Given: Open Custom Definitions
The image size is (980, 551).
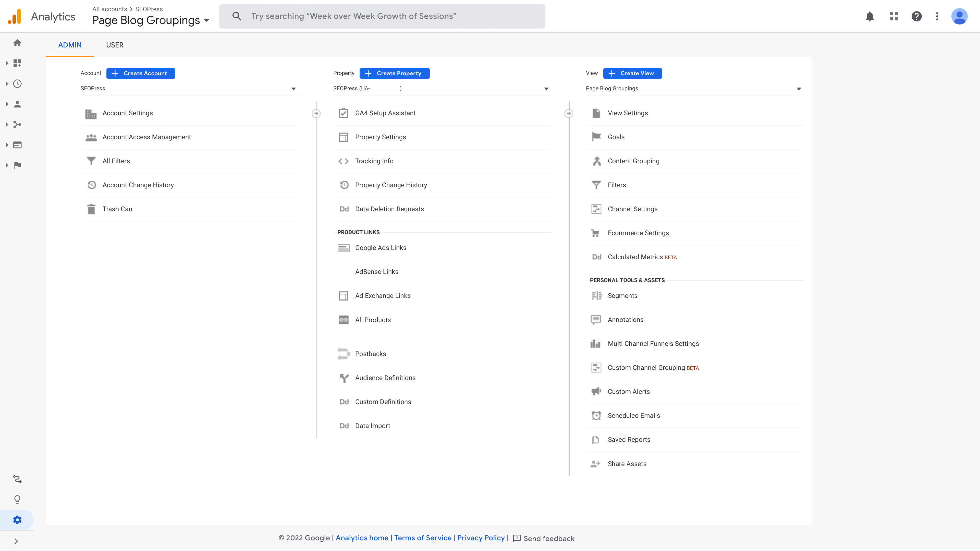Looking at the screenshot, I should tap(442, 402).
